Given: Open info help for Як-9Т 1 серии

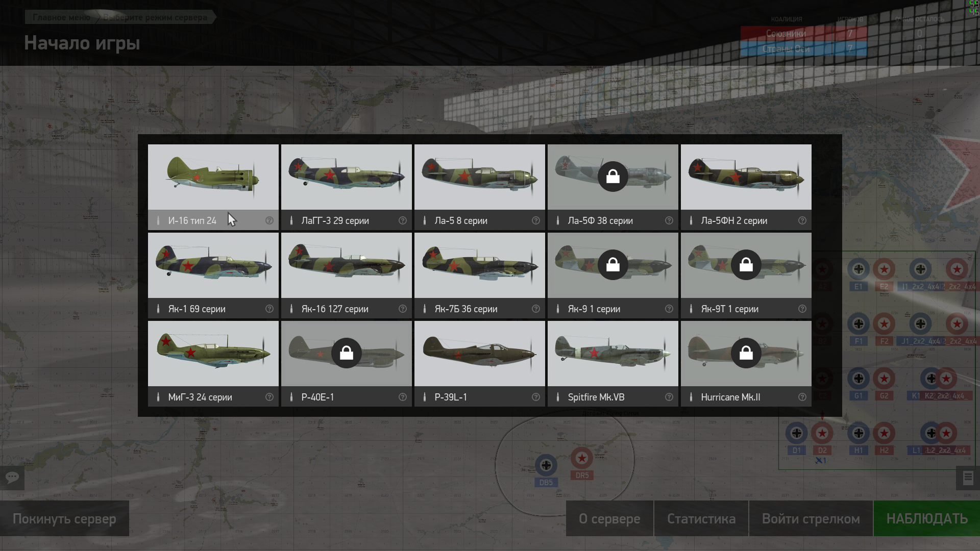Looking at the screenshot, I should pos(802,309).
